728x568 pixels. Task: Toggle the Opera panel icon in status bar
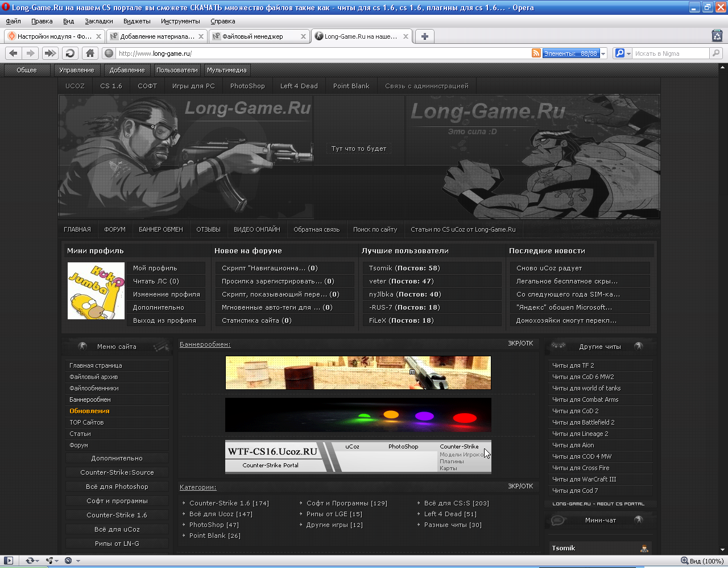point(8,561)
